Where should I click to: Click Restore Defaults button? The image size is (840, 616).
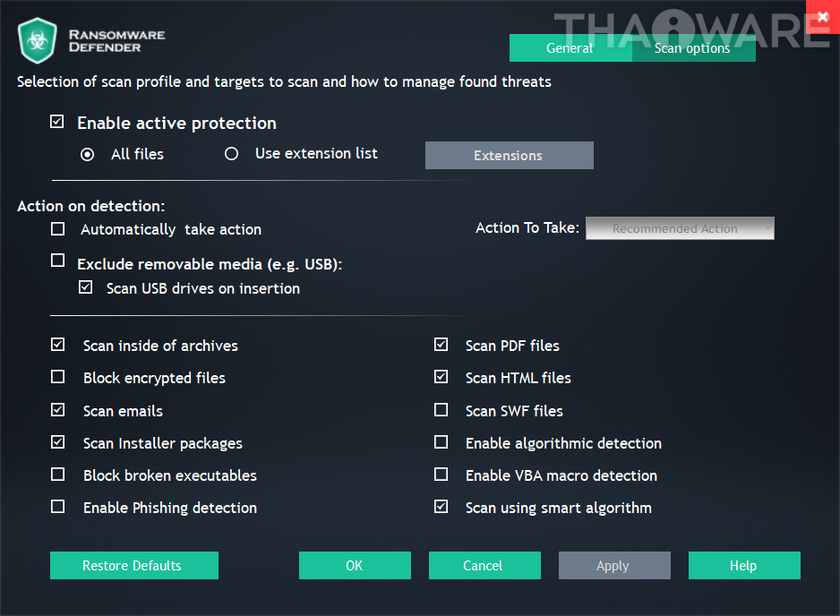[x=133, y=566]
